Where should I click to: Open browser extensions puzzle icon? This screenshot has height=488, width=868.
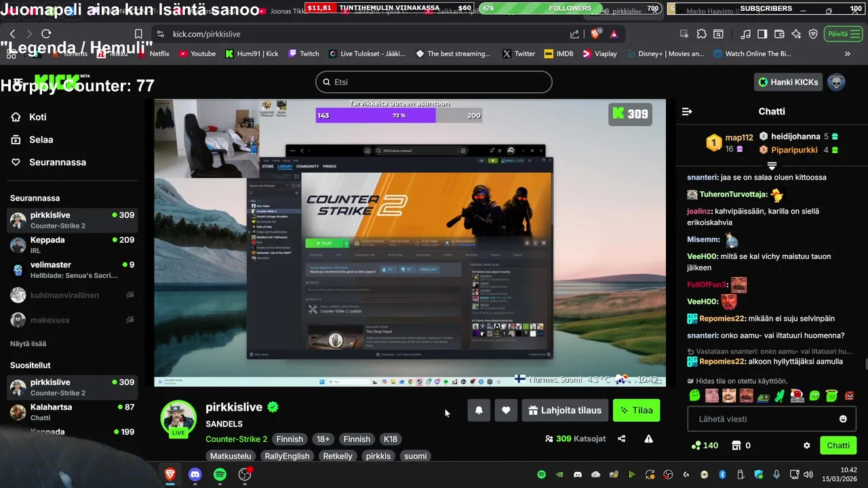pos(702,34)
